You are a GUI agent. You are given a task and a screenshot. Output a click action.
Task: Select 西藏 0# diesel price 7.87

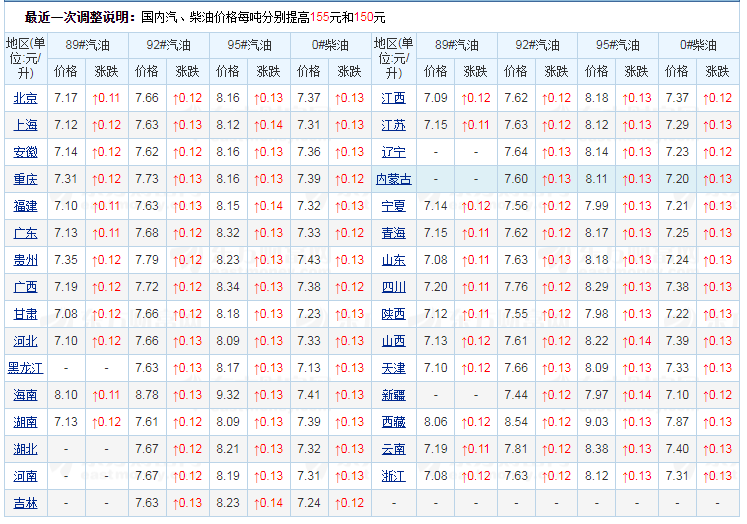(677, 422)
